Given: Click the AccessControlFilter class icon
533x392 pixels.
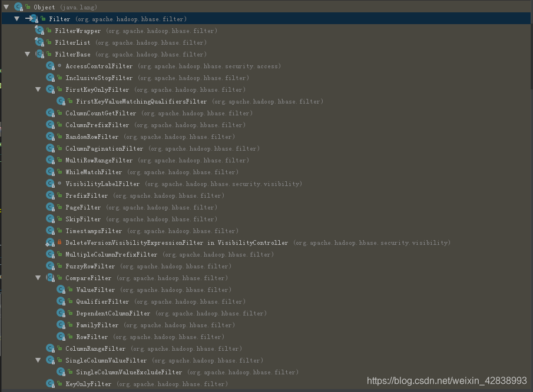Looking at the screenshot, I should (50, 66).
